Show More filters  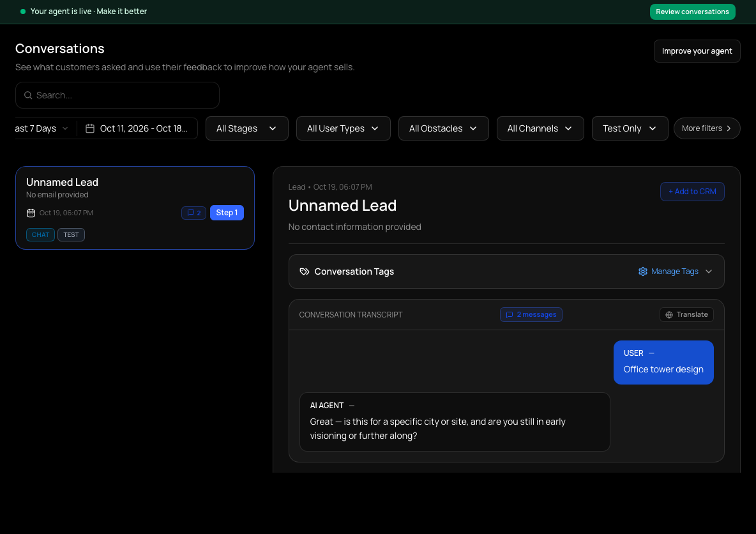point(707,128)
